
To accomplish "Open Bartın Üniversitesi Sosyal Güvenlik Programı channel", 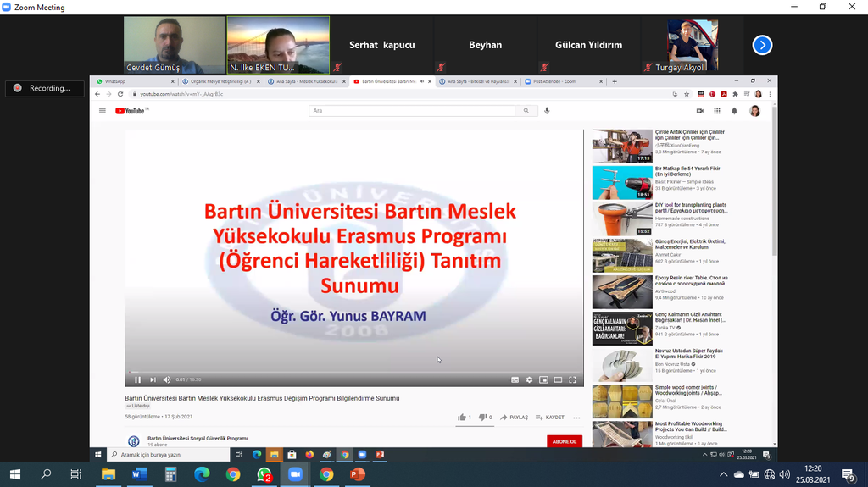I will pos(198,439).
